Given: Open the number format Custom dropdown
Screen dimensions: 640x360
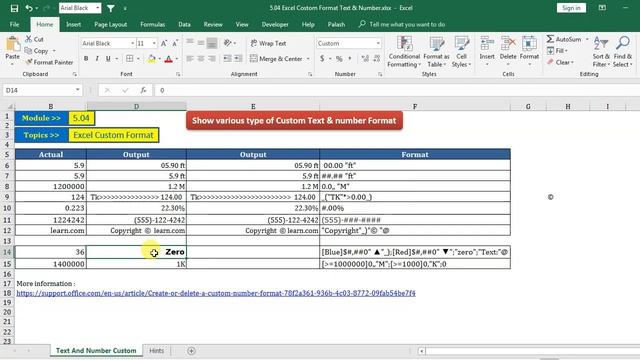Looking at the screenshot, I should pyautogui.click(x=378, y=43).
